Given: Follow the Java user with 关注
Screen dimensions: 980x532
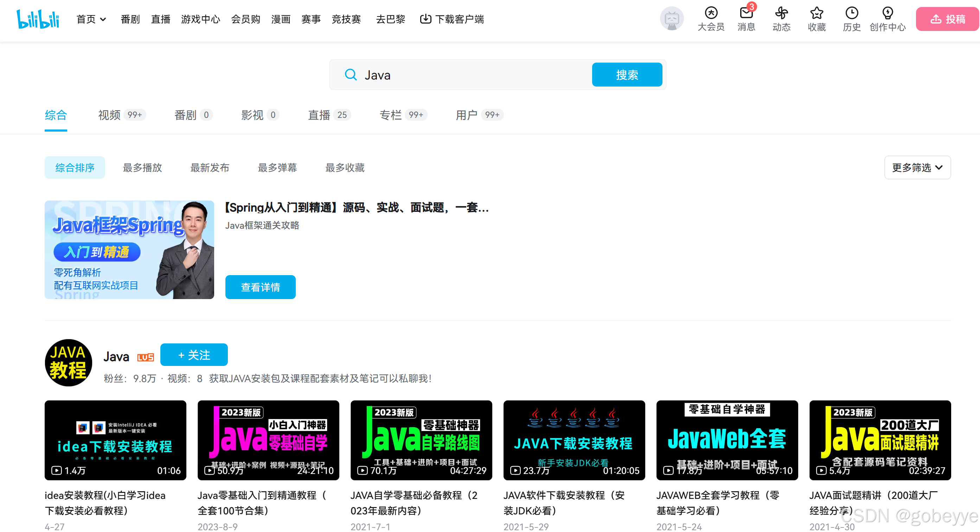Looking at the screenshot, I should point(194,355).
